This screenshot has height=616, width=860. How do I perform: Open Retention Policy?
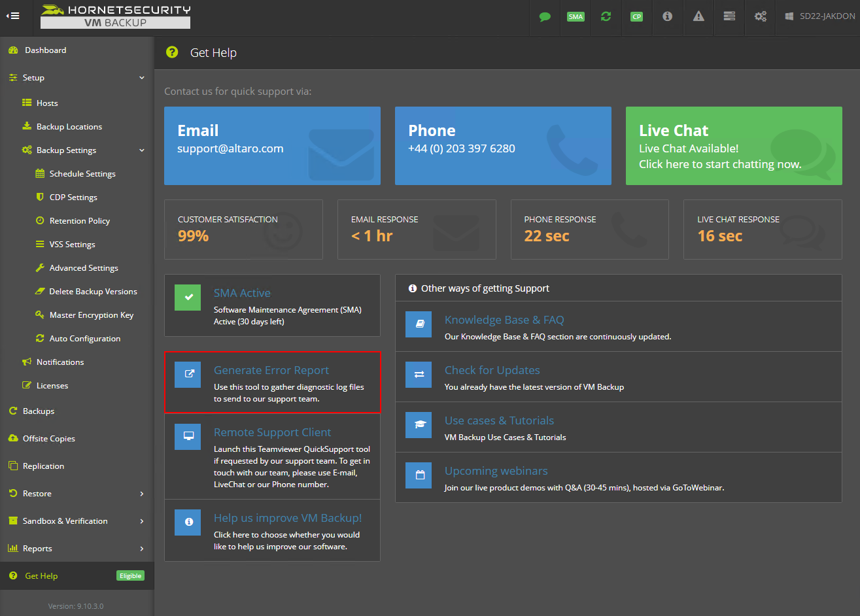tap(80, 221)
